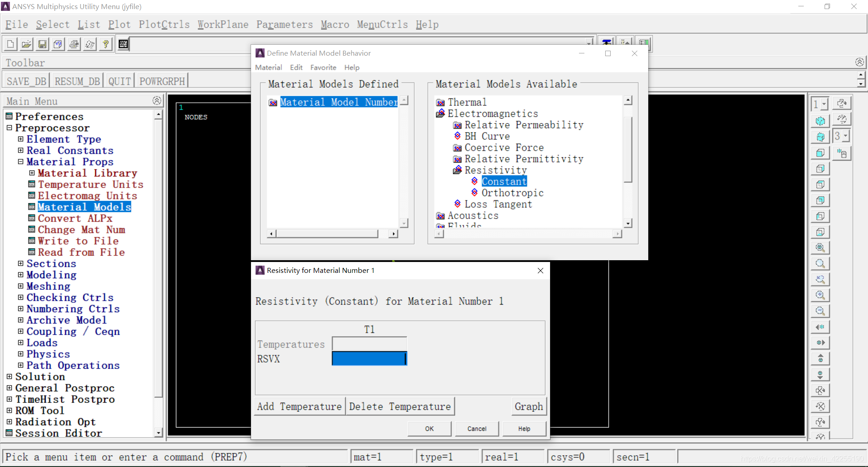Select the Isometric View icon
868x467 pixels.
point(820,121)
